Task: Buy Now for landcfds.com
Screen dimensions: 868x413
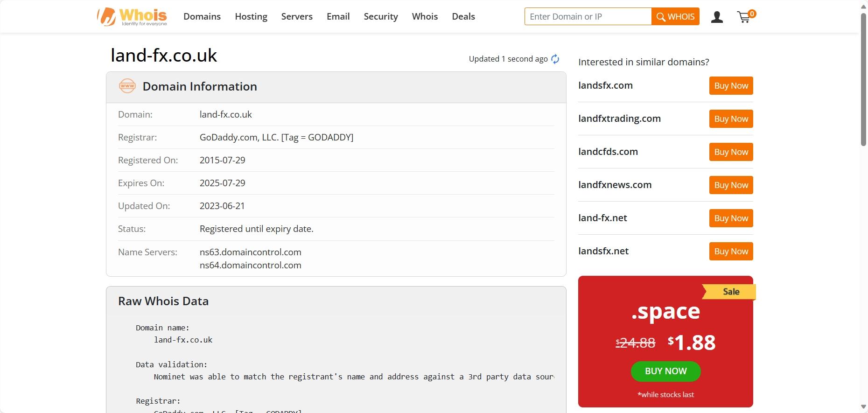Action: click(731, 152)
